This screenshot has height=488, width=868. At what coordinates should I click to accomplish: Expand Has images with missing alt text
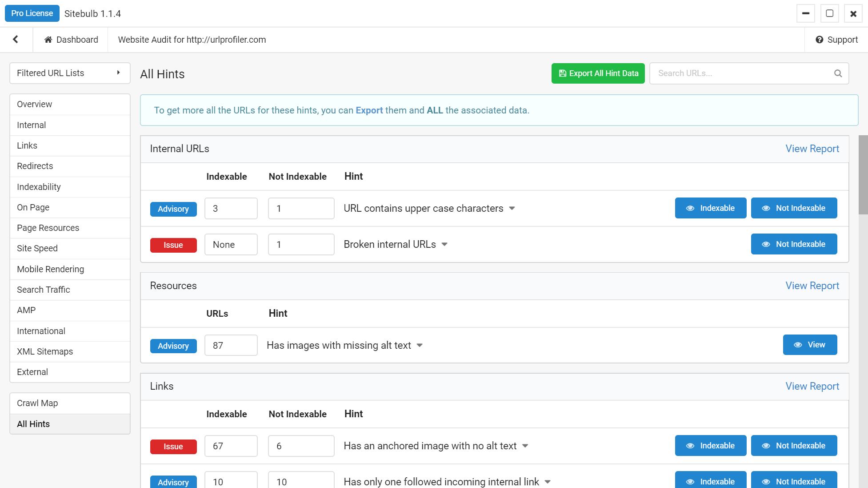(x=420, y=346)
